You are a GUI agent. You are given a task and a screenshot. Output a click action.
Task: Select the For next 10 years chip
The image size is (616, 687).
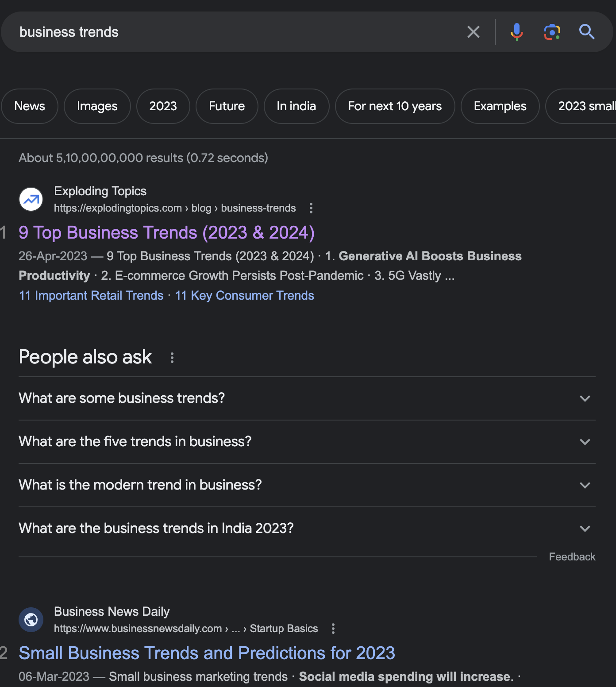click(395, 106)
